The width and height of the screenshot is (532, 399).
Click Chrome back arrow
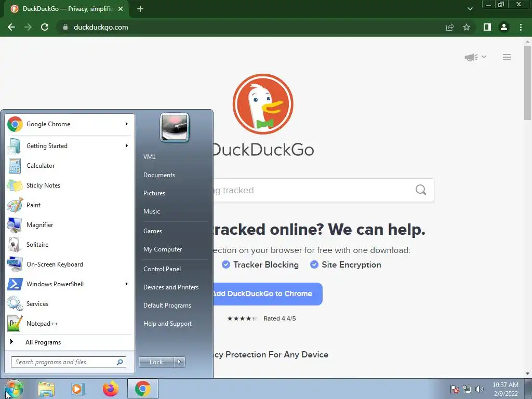(11, 27)
